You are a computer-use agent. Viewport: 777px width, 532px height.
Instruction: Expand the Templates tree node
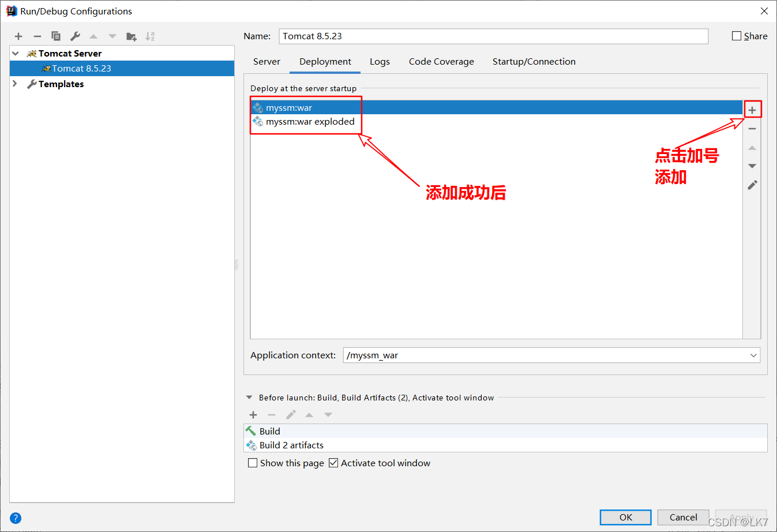[14, 84]
